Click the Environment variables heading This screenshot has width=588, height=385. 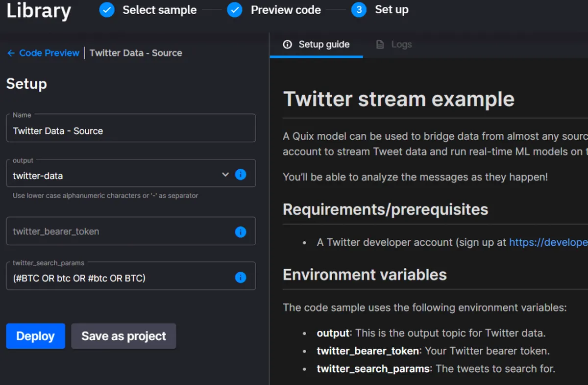pos(365,275)
